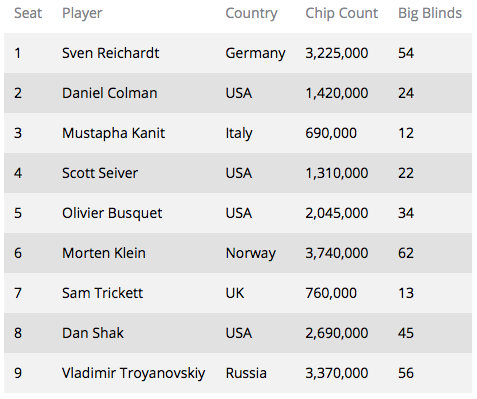Select Olivier Busquet in seat 5
The image size is (477, 399).
pyautogui.click(x=112, y=213)
